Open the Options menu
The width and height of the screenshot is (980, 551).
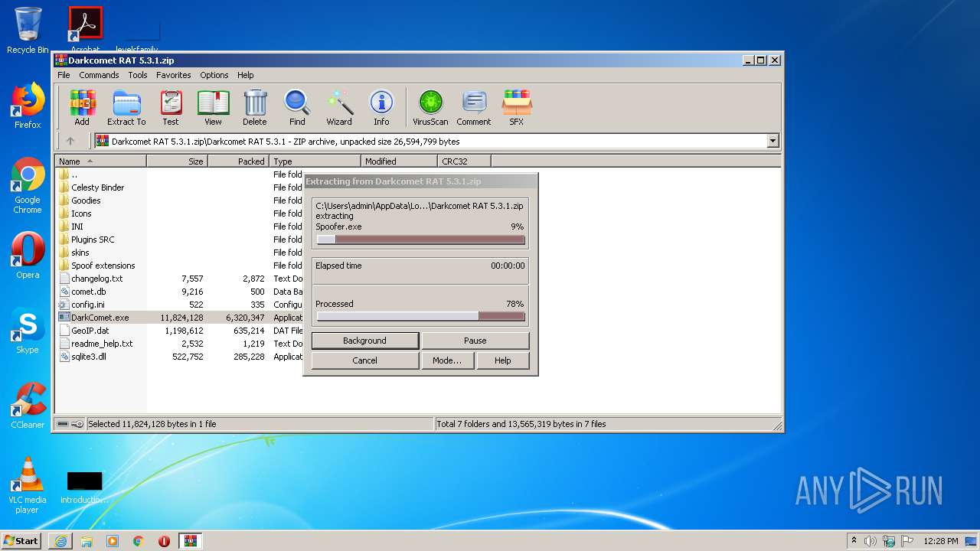click(x=214, y=75)
